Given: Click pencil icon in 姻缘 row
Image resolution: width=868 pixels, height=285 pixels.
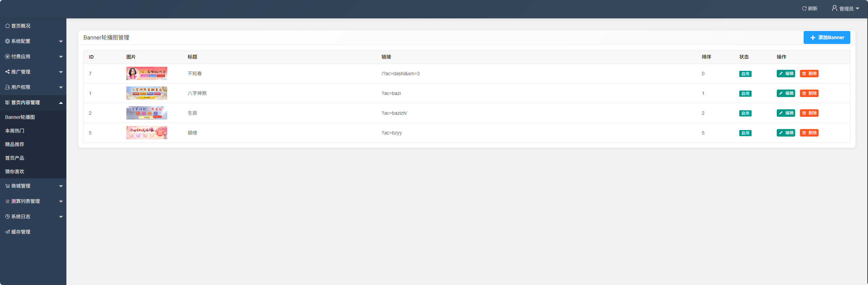Looking at the screenshot, I should coord(781,133).
